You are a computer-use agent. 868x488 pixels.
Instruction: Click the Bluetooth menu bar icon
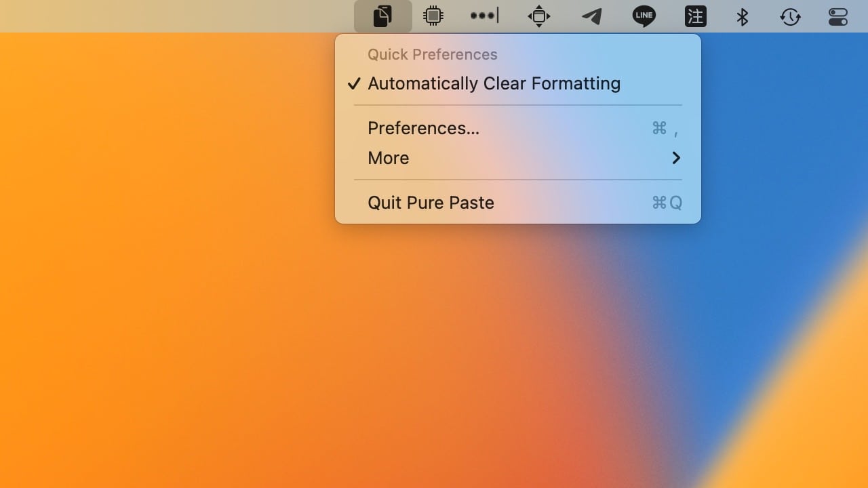coord(743,16)
